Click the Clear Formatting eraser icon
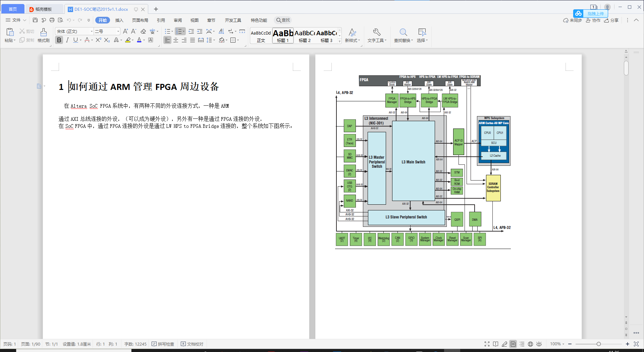 point(143,31)
